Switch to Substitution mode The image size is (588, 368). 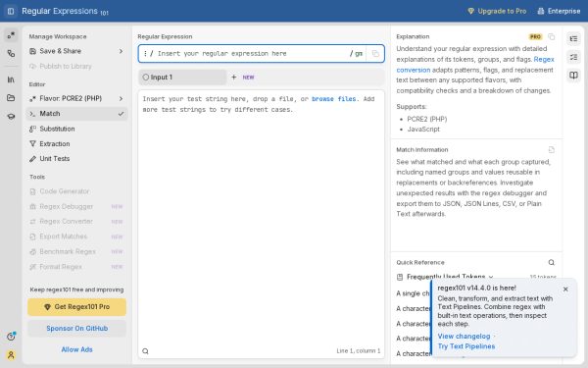76,129
